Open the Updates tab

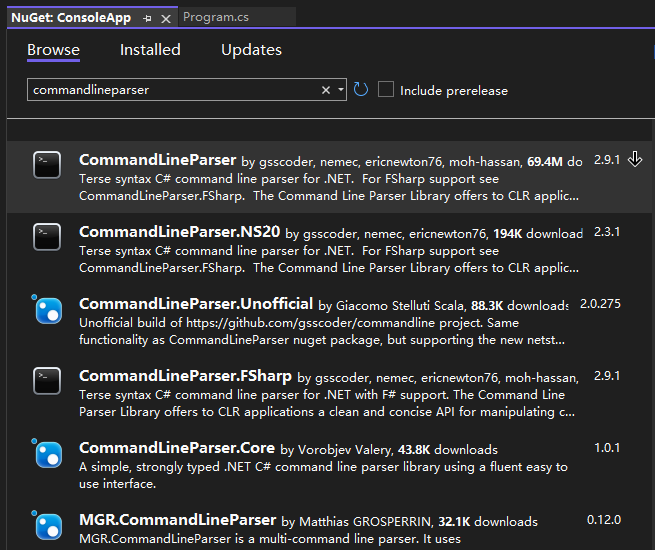point(251,50)
